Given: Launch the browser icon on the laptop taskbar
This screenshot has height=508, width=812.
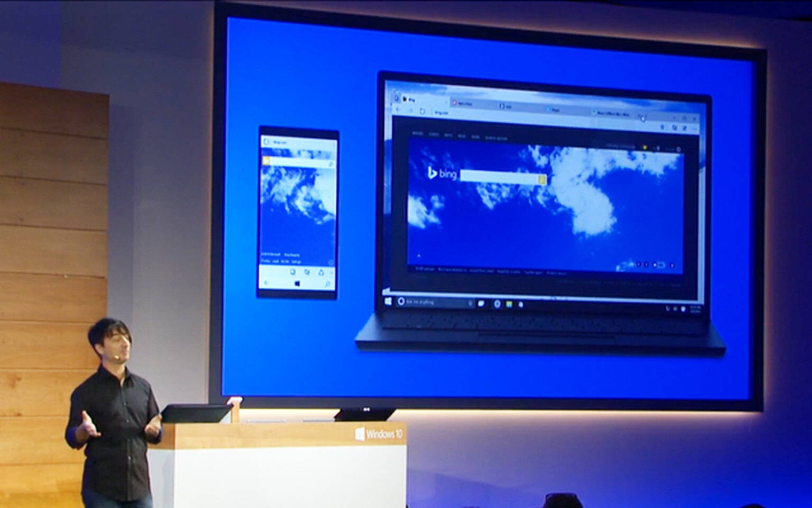Looking at the screenshot, I should 497,304.
